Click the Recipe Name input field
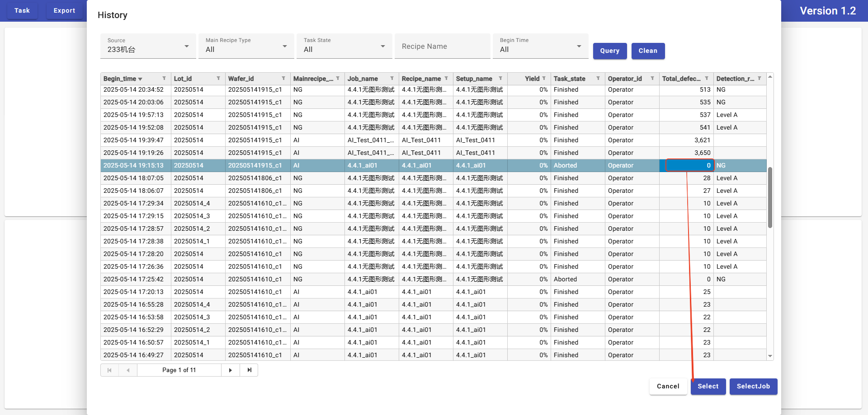The width and height of the screenshot is (868, 415). tap(442, 47)
